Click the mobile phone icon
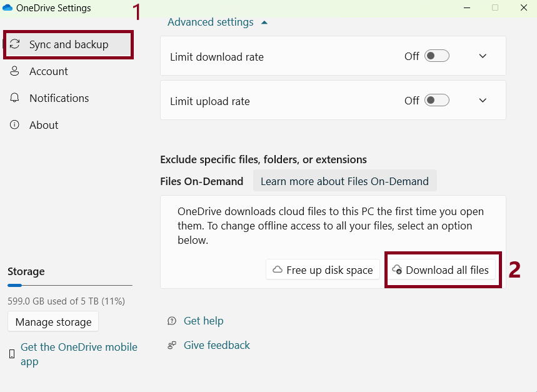The height and width of the screenshot is (392, 537). (x=12, y=354)
